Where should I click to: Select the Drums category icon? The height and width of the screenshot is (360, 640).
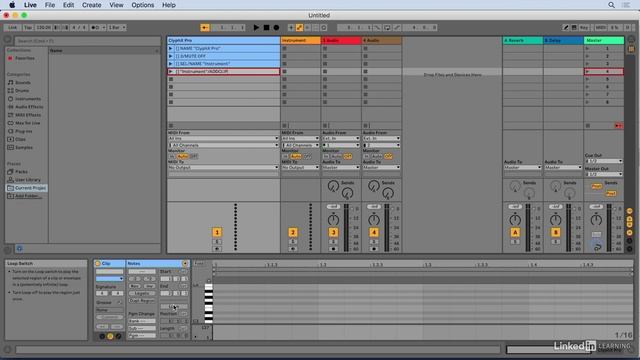tap(11, 91)
